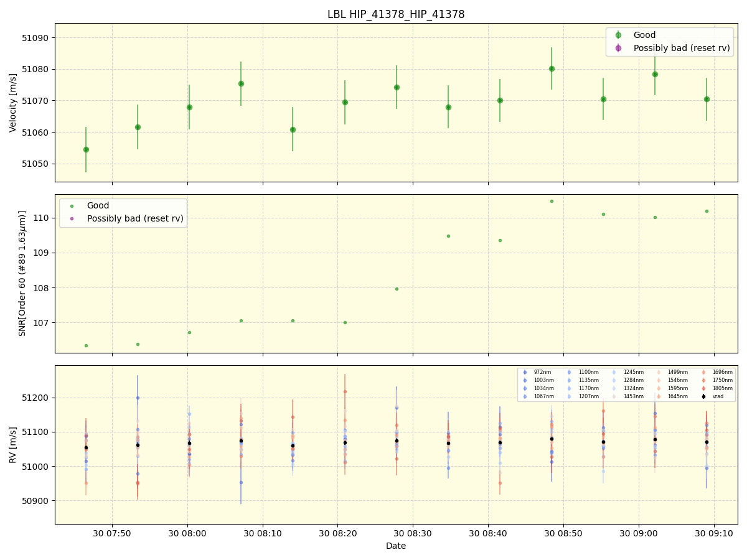Click the lowest velocity data point near 51054
The image size is (747, 560).
pos(86,149)
